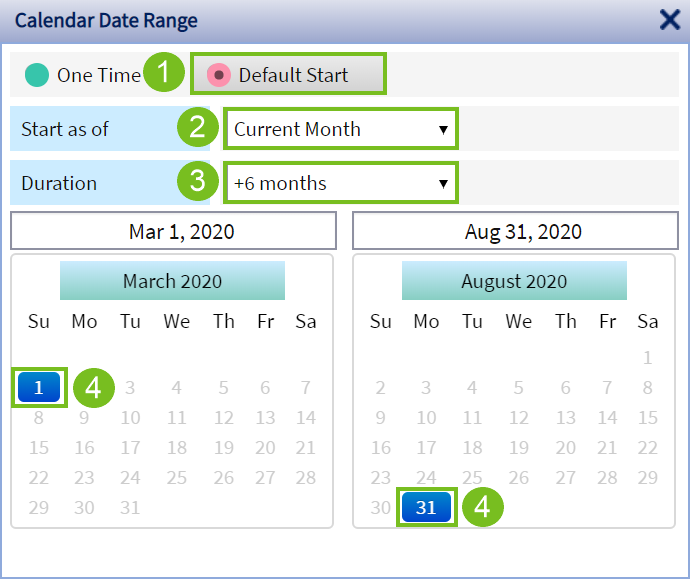Close the Calendar Date Range dialog

coord(669,20)
